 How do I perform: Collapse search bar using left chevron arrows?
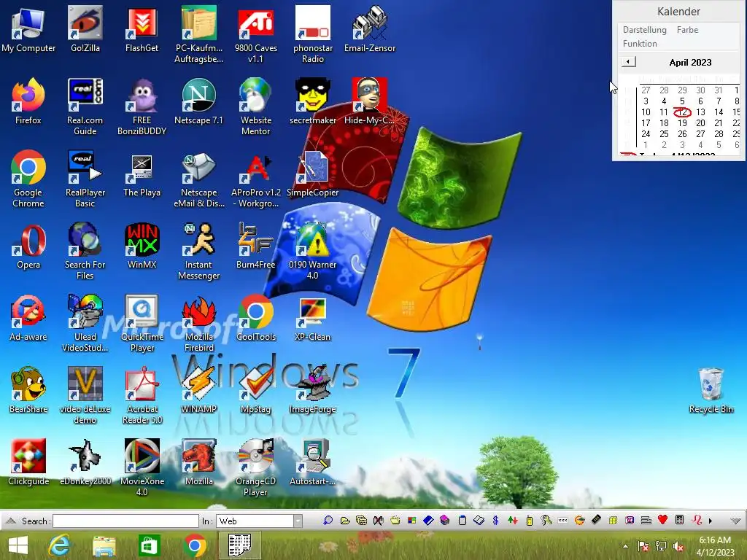12,521
